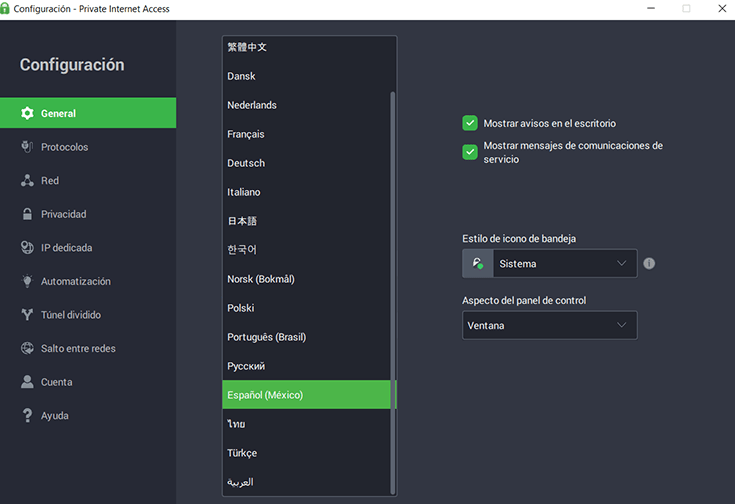735x504 pixels.
Task: Select Dansk in the language list
Action: 306,76
